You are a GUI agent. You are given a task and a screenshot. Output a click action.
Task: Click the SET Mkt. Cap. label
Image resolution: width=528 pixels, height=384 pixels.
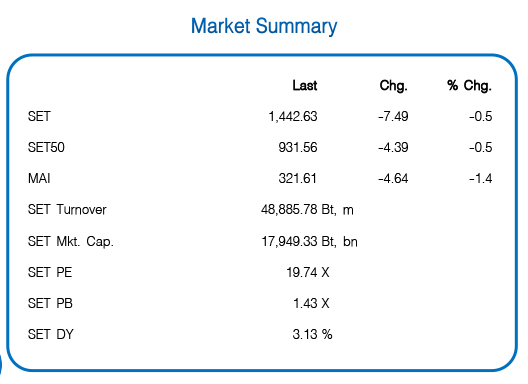(x=71, y=242)
